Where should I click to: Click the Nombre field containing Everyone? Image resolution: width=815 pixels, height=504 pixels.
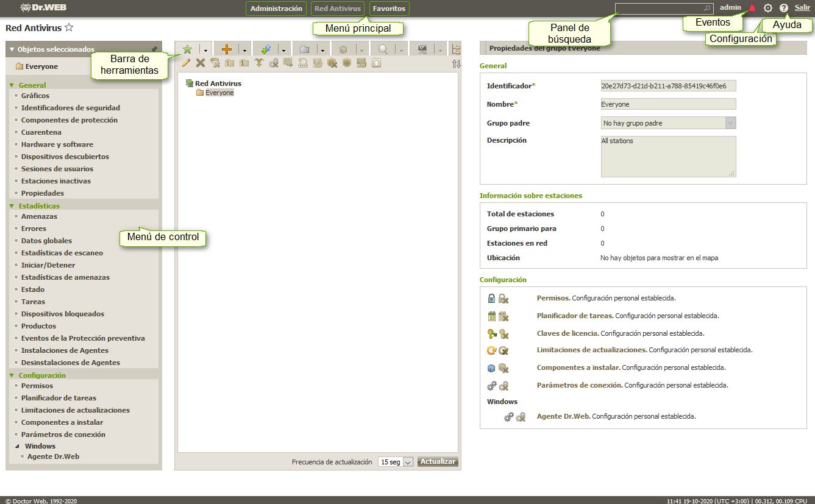tap(669, 104)
